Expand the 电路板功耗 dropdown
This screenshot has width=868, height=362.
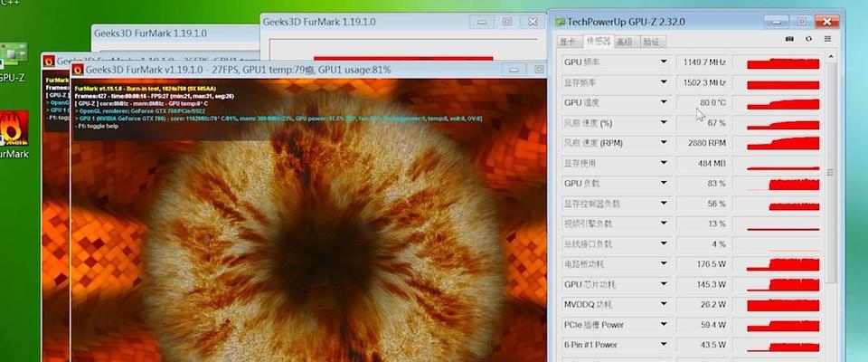click(664, 264)
